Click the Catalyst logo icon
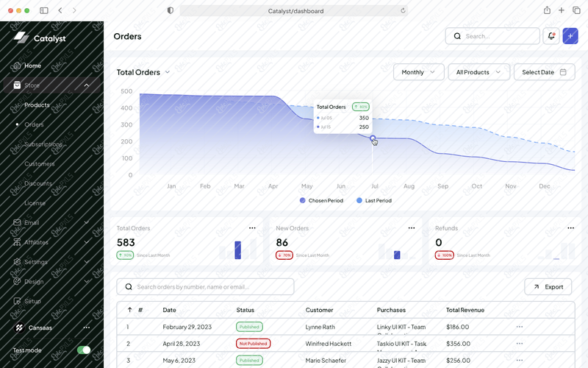588x368 pixels. click(21, 38)
